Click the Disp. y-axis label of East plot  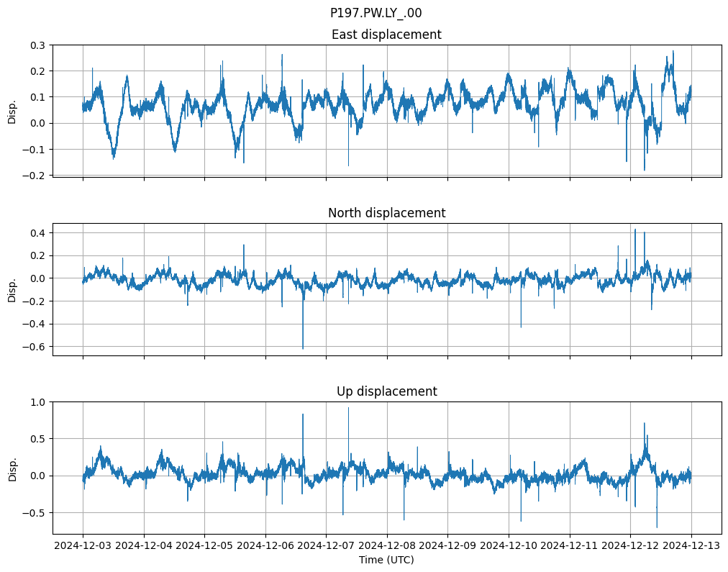(x=12, y=111)
